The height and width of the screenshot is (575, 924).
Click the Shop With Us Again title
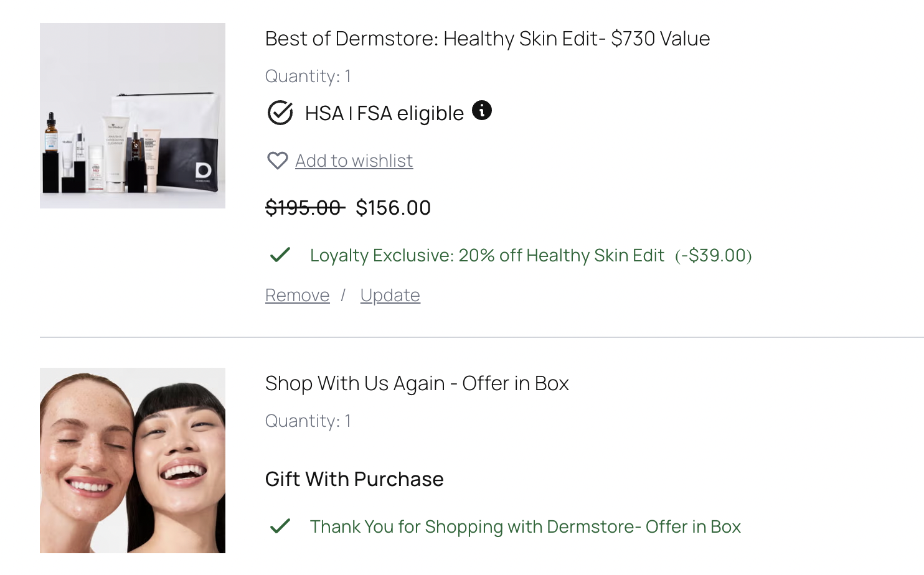coord(417,383)
